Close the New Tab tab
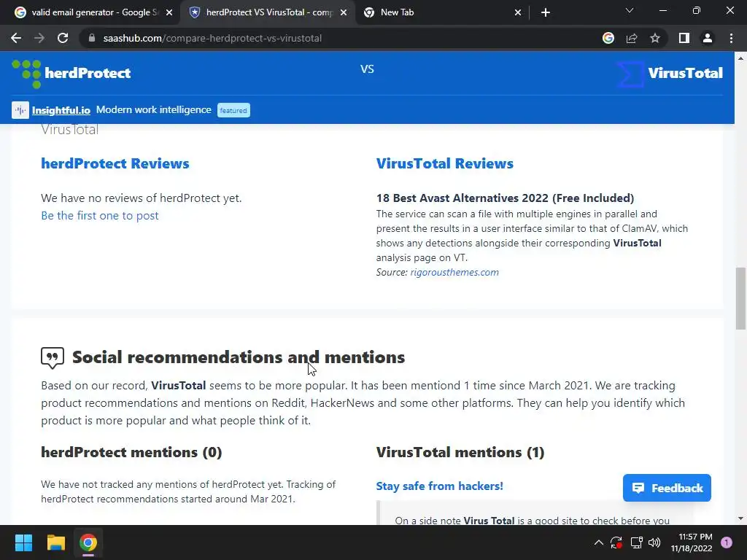Image resolution: width=747 pixels, height=560 pixels. point(518,12)
